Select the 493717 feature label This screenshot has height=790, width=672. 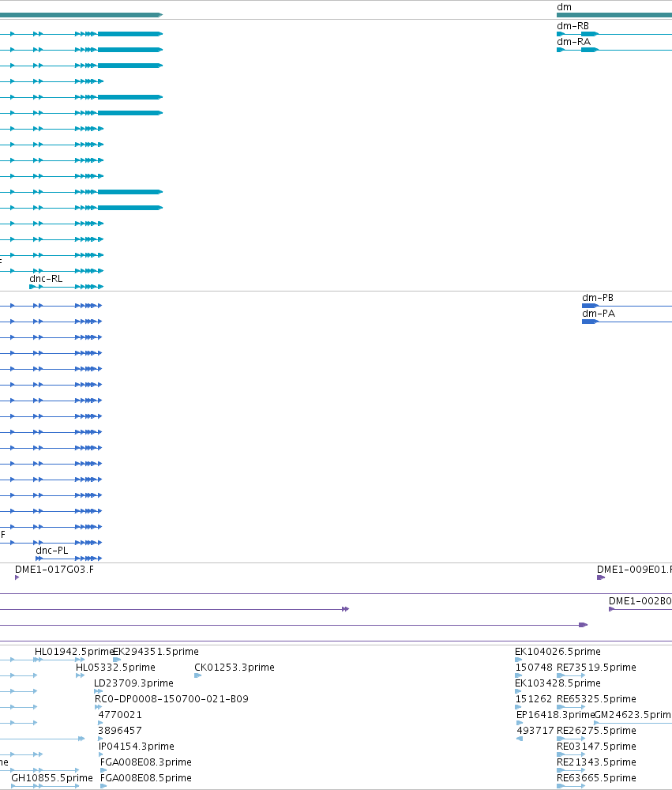[x=535, y=731]
